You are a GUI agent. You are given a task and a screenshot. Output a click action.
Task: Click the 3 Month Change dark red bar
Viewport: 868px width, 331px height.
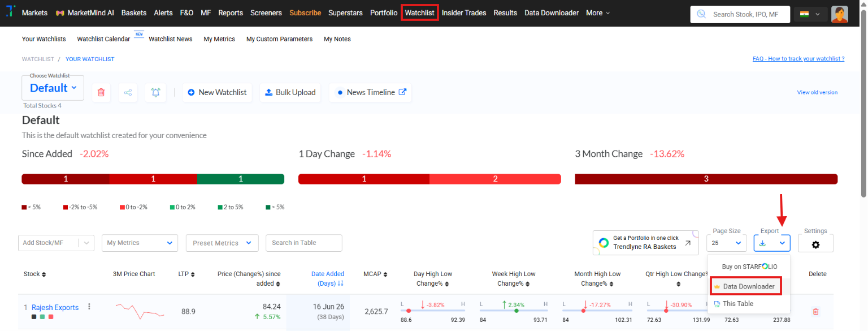(706, 179)
